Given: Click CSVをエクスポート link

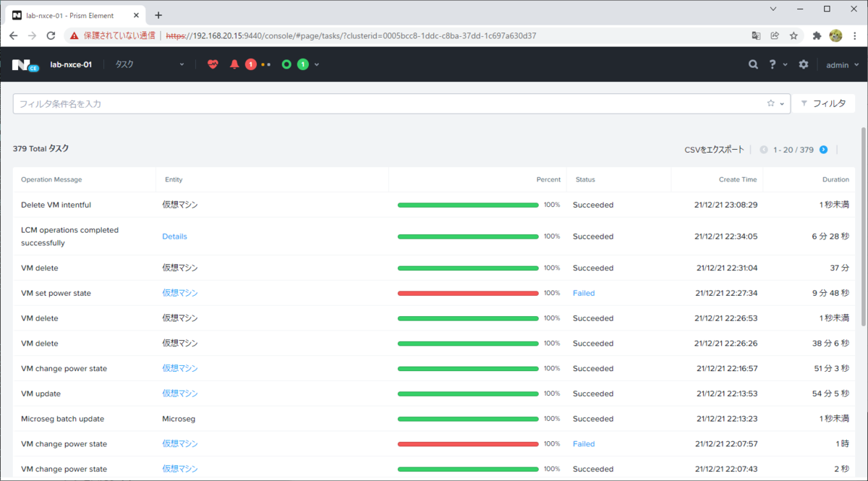Looking at the screenshot, I should (714, 150).
